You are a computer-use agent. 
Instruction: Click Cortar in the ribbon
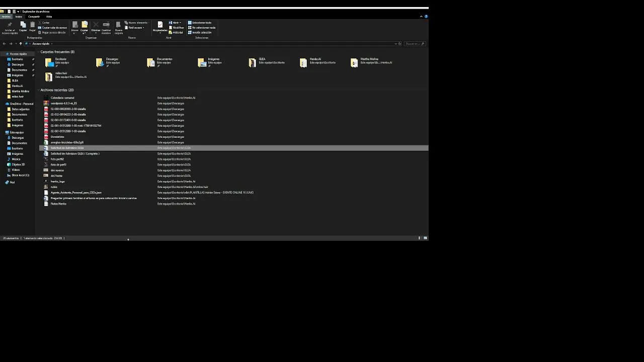44,23
